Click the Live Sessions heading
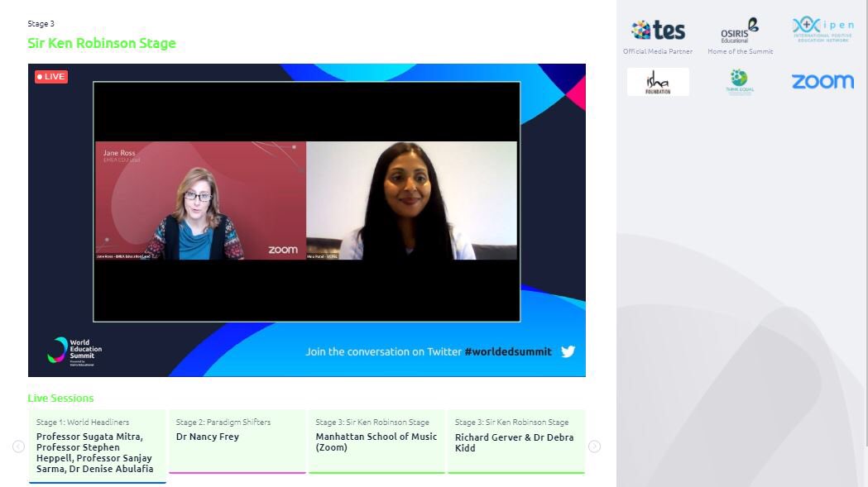 point(61,398)
